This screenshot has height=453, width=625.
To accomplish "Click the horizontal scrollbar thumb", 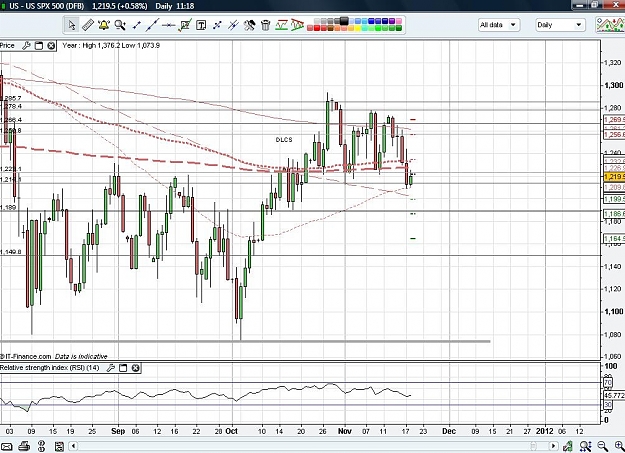I will [533, 446].
